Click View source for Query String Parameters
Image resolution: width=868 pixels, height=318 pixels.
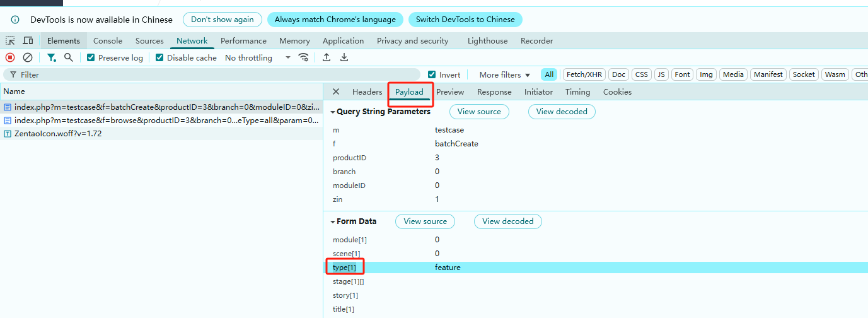click(479, 112)
